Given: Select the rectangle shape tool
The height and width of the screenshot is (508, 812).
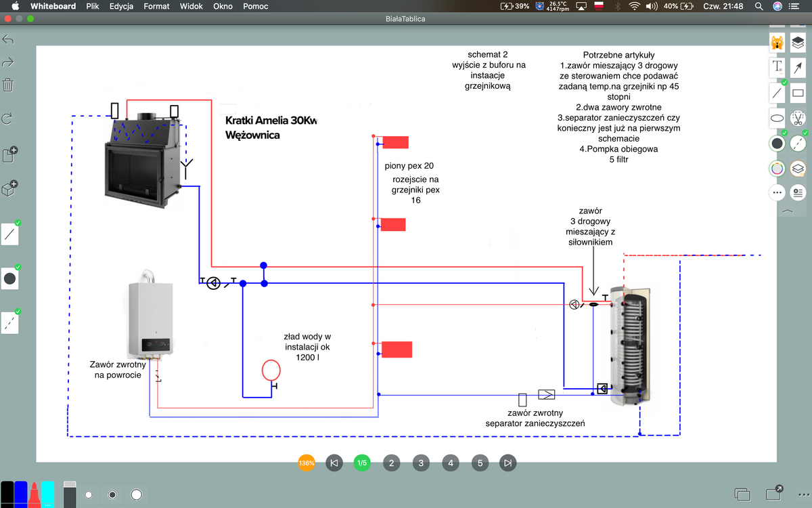Looking at the screenshot, I should [798, 92].
